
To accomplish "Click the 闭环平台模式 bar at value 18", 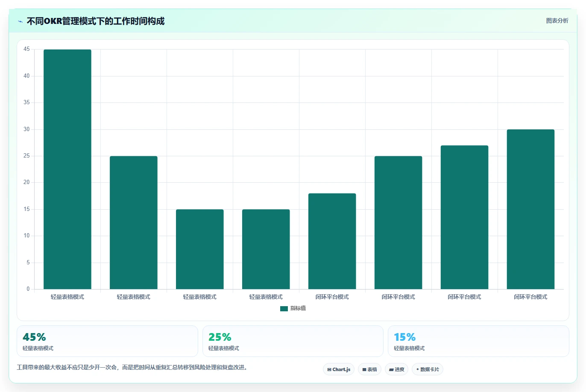I will 332,241.
